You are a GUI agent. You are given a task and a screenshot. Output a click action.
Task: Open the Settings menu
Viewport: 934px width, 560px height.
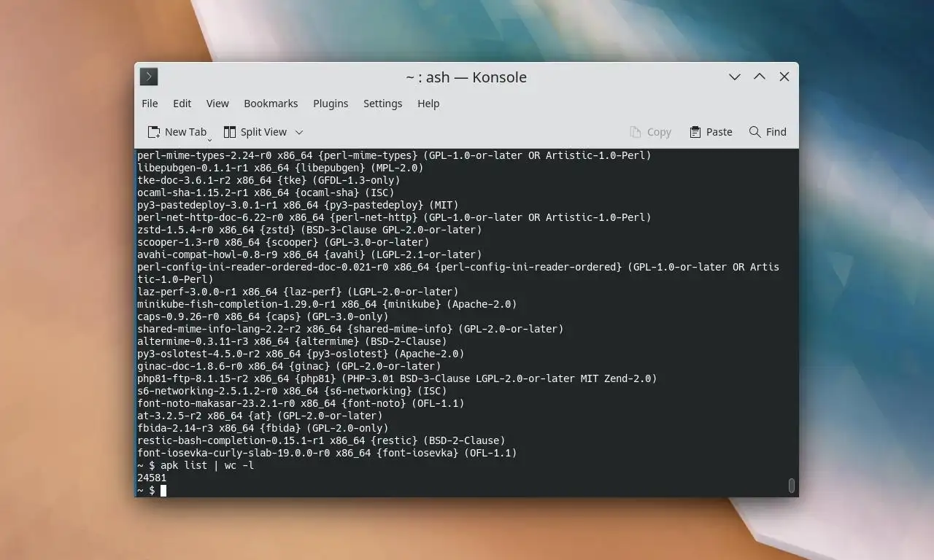point(383,104)
